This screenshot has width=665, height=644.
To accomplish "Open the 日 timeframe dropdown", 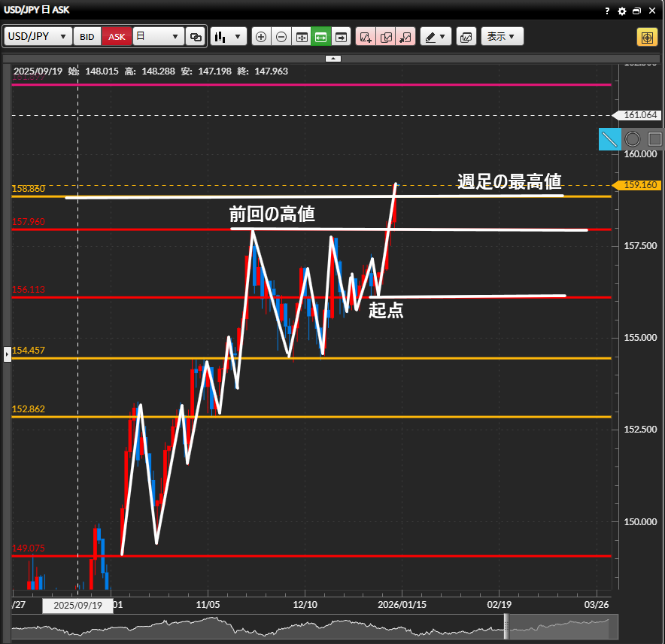I will [158, 37].
